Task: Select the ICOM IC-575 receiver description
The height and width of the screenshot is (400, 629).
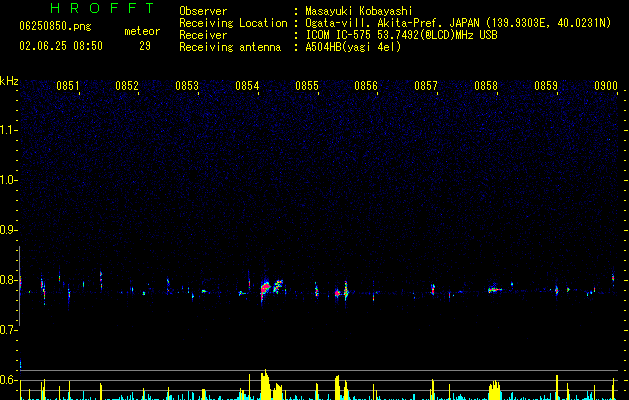Action: pyautogui.click(x=402, y=35)
